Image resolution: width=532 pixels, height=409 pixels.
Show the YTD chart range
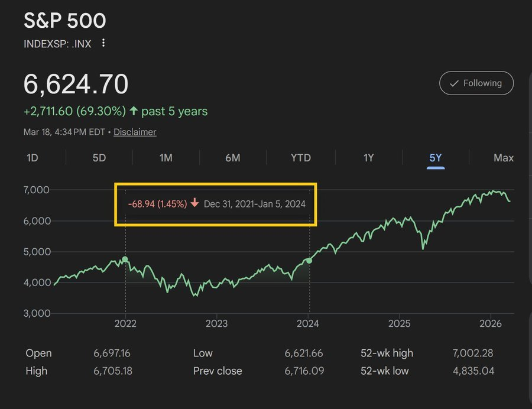pyautogui.click(x=301, y=158)
